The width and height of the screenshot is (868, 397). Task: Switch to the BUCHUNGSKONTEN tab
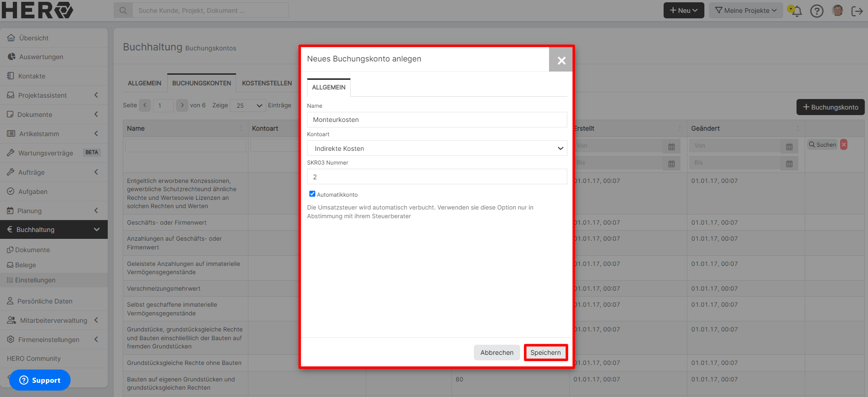point(202,83)
